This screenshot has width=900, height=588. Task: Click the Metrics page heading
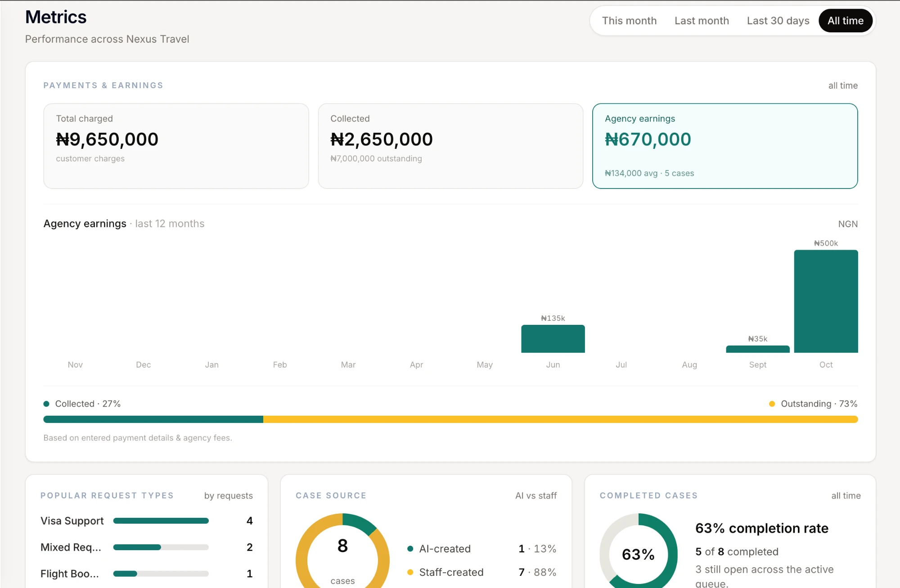point(56,17)
